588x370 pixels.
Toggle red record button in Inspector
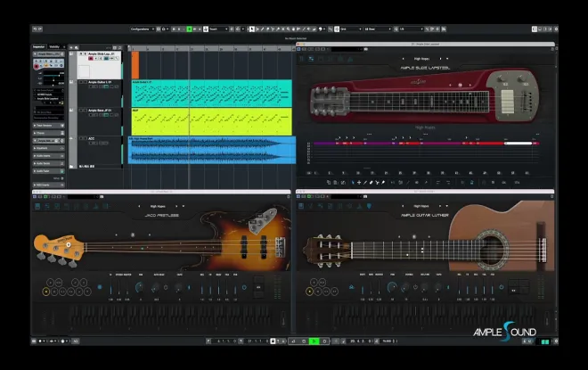[37, 67]
